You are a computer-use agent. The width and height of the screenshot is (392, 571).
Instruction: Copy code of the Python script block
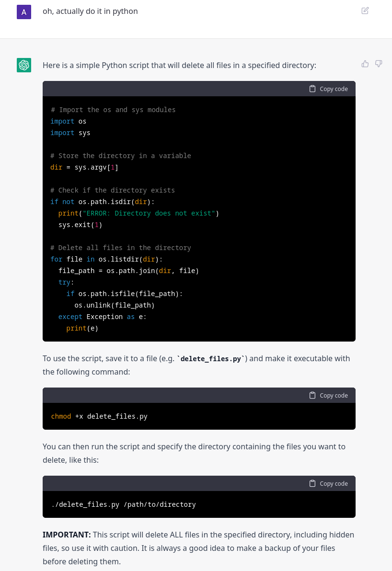point(329,89)
